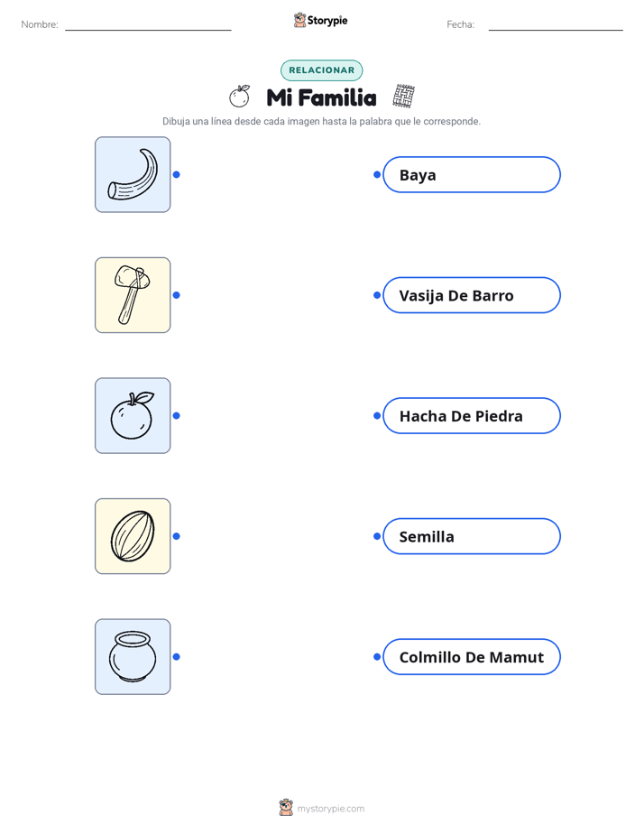Image resolution: width=644 pixels, height=834 pixels.
Task: Click the bear mascot icon in the footer
Action: point(286,808)
